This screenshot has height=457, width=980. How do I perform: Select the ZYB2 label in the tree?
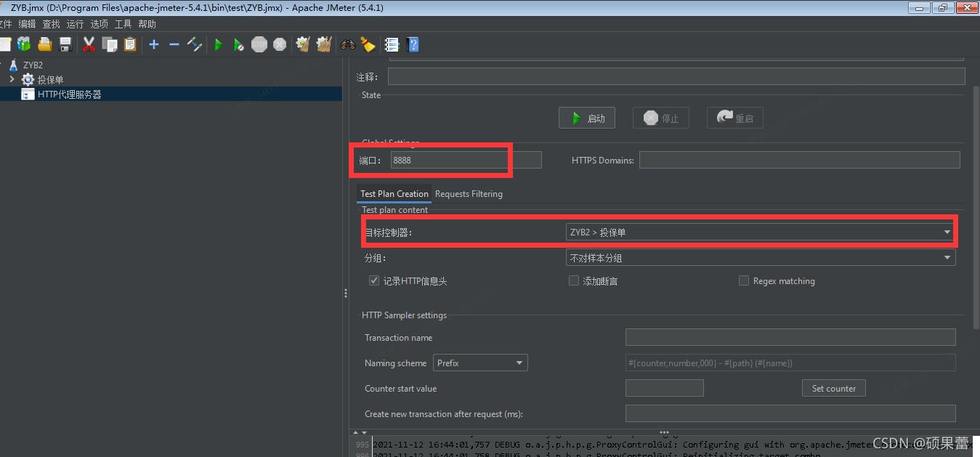[x=33, y=65]
